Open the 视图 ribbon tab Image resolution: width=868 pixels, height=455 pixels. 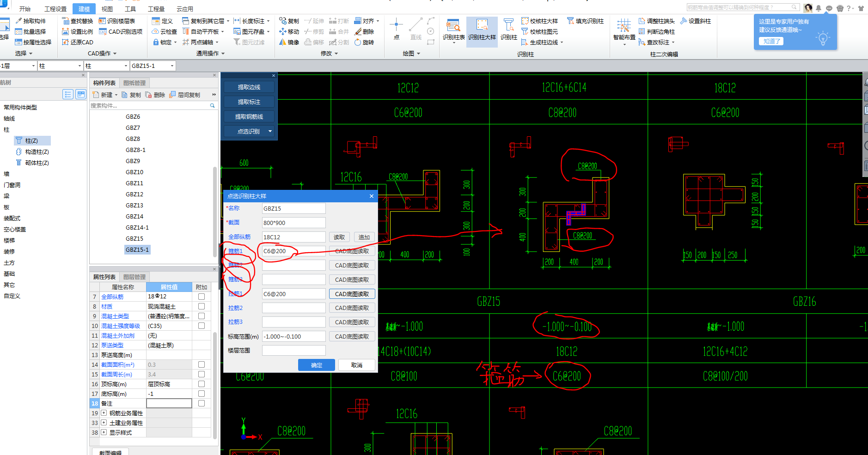point(107,9)
